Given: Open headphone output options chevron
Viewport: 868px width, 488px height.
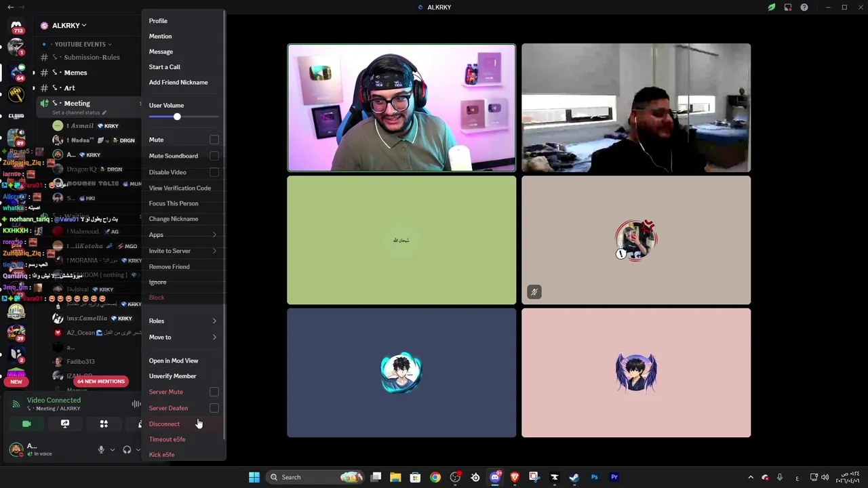Looking at the screenshot, I should [138, 449].
